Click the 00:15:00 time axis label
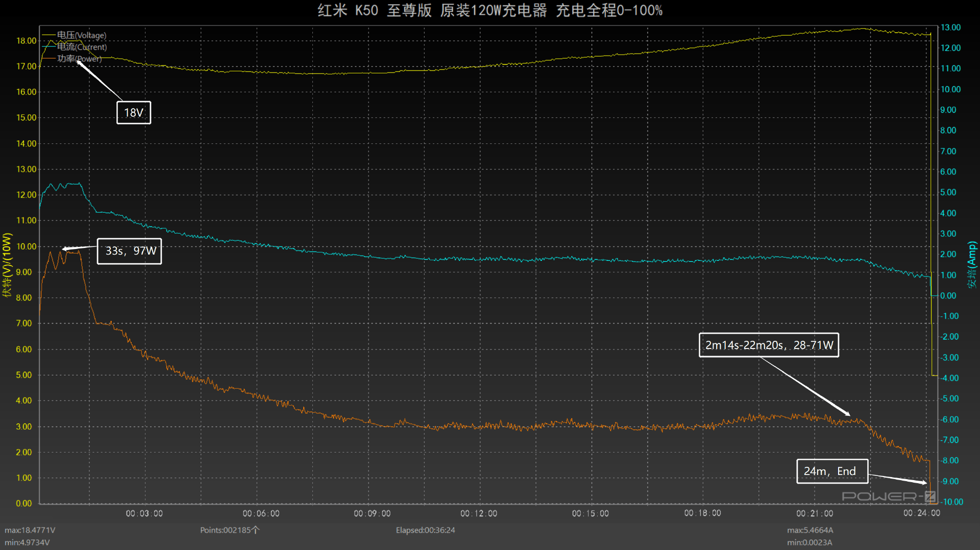 (591, 513)
